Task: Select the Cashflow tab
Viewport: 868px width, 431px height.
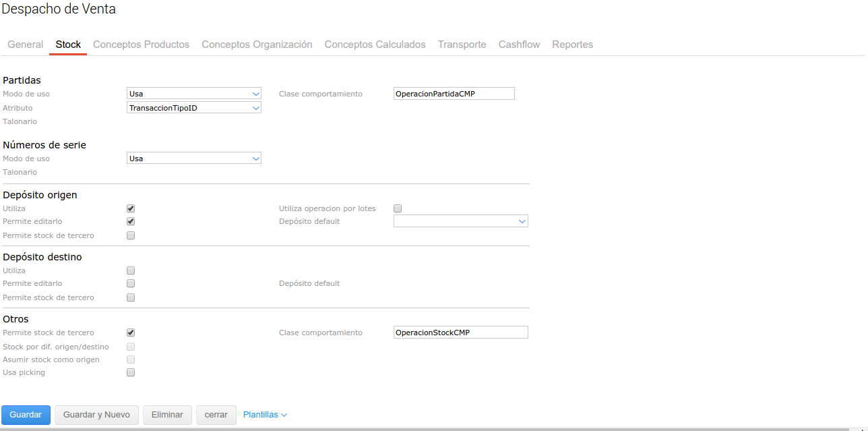Action: [x=519, y=45]
